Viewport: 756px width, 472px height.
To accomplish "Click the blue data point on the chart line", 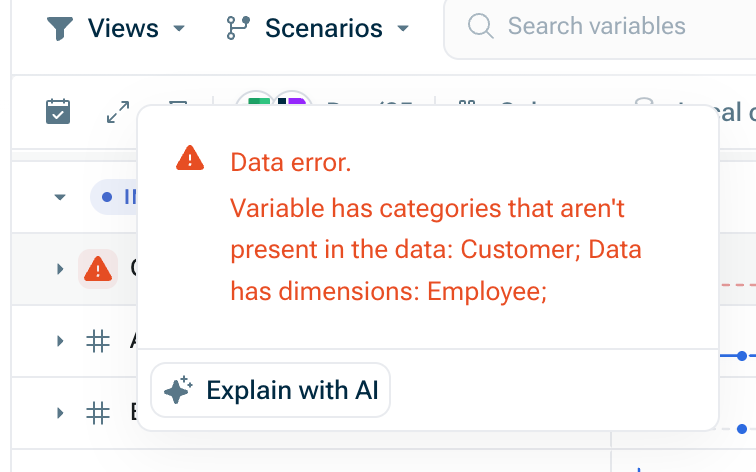I will pyautogui.click(x=741, y=356).
